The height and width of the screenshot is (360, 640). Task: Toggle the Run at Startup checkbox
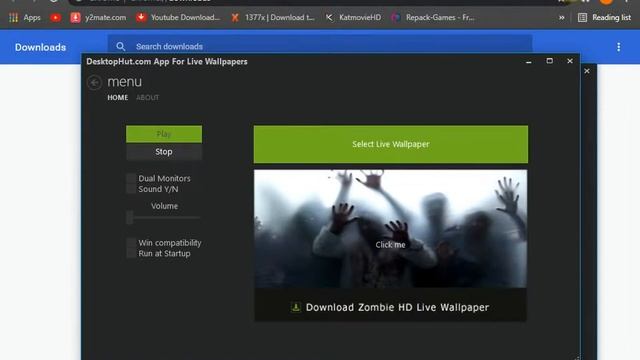pos(131,253)
